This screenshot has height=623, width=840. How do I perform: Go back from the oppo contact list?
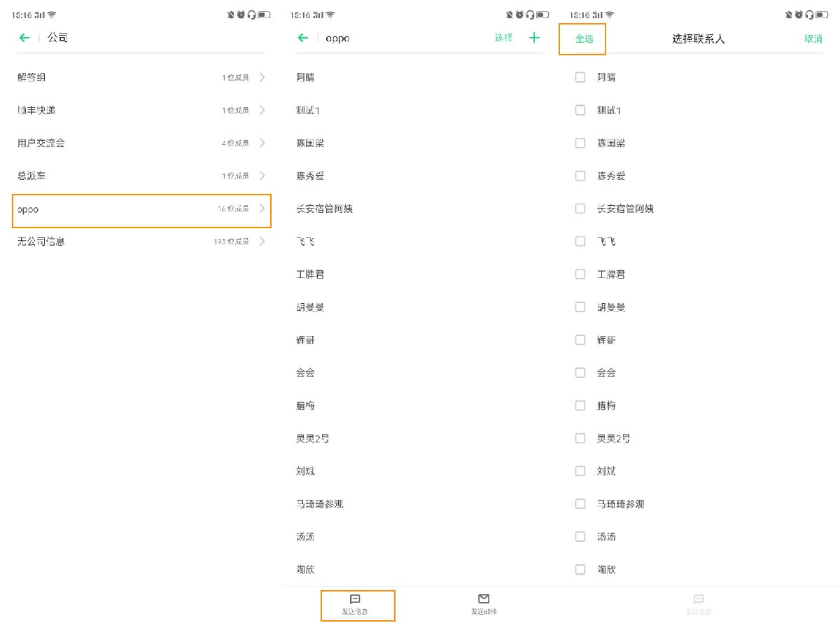(303, 38)
